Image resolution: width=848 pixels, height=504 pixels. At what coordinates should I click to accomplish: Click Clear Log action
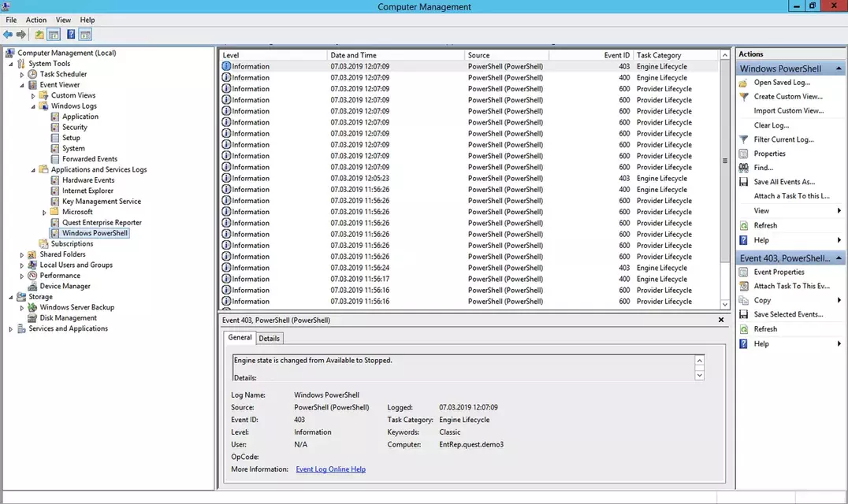tap(772, 125)
